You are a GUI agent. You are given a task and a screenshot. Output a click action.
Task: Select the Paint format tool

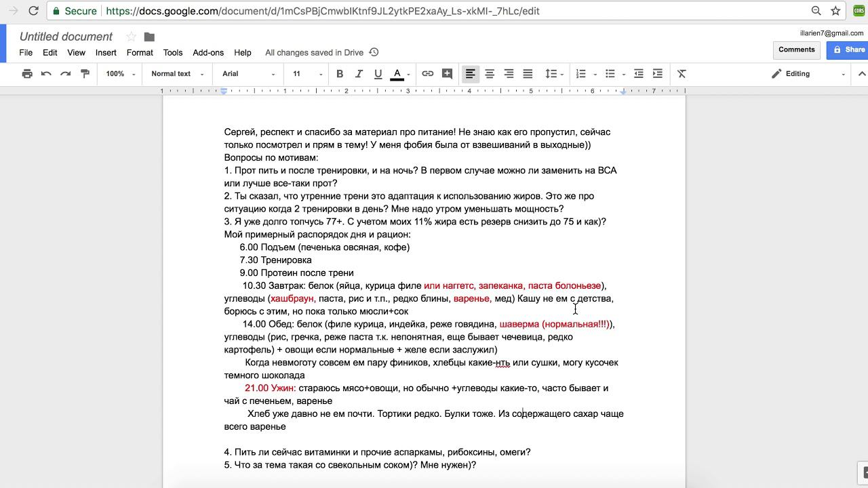point(85,74)
